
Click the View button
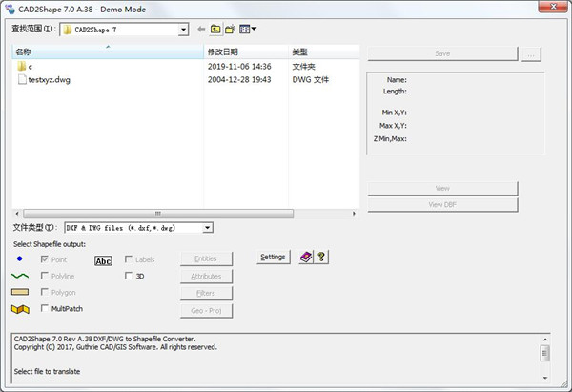pos(442,188)
